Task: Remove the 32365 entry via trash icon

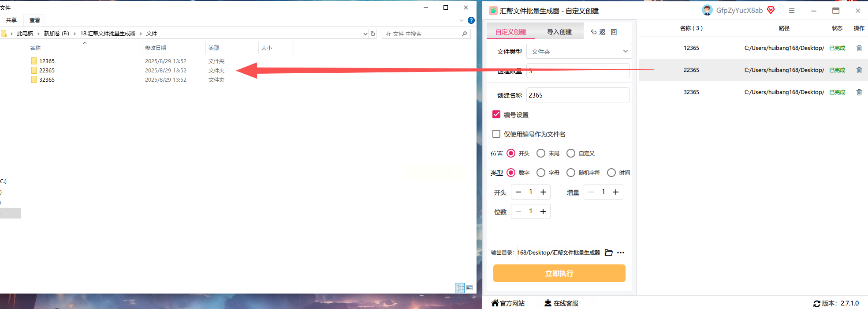Action: point(859,92)
